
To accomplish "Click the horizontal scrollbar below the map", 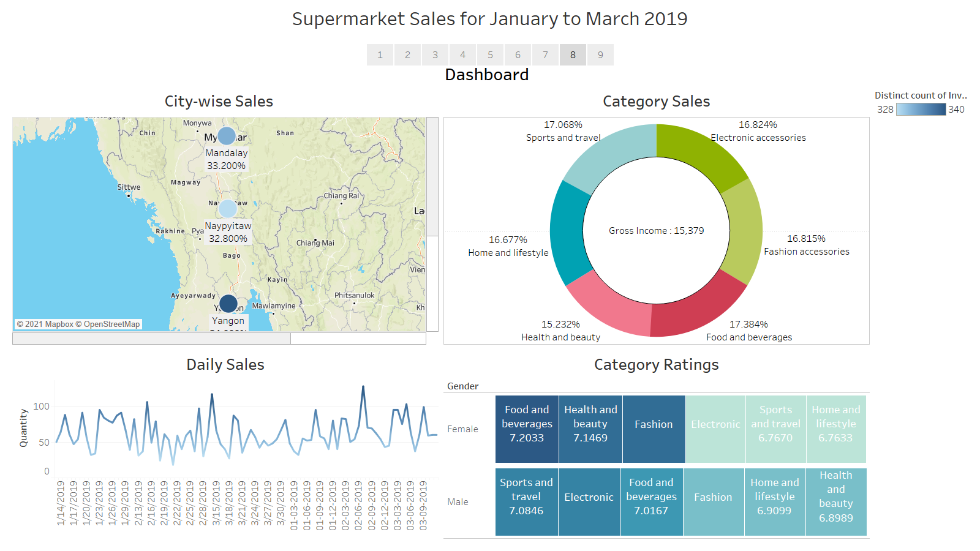I will click(x=150, y=338).
